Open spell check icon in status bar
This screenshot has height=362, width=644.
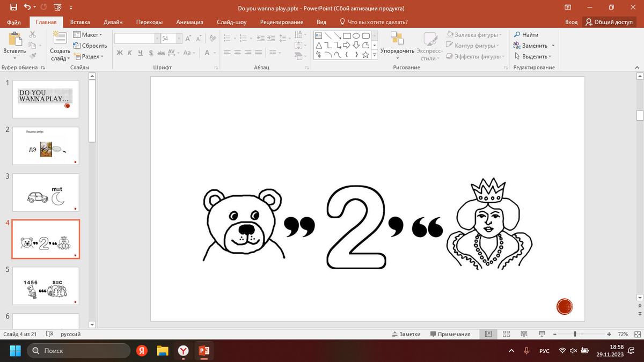click(50, 334)
